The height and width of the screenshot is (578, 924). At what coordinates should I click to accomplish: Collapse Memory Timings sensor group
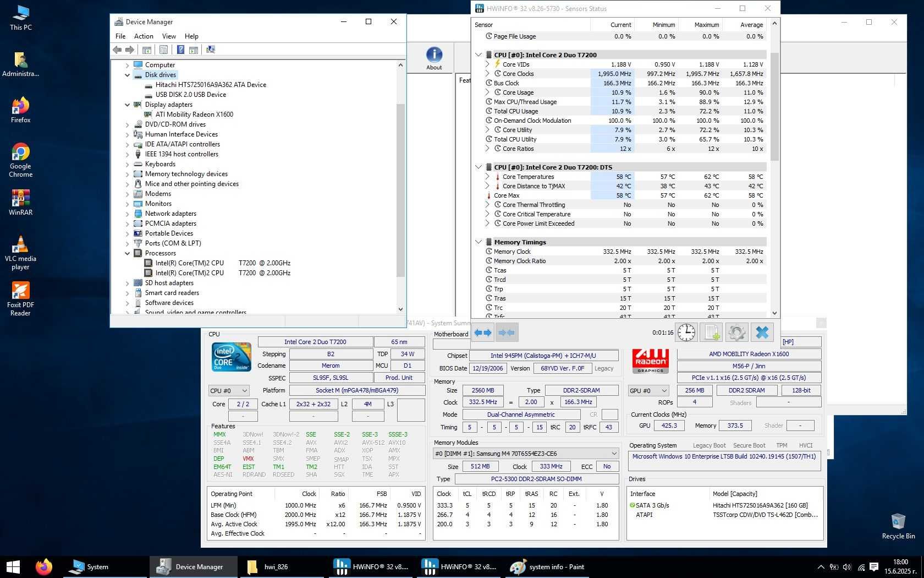click(479, 242)
